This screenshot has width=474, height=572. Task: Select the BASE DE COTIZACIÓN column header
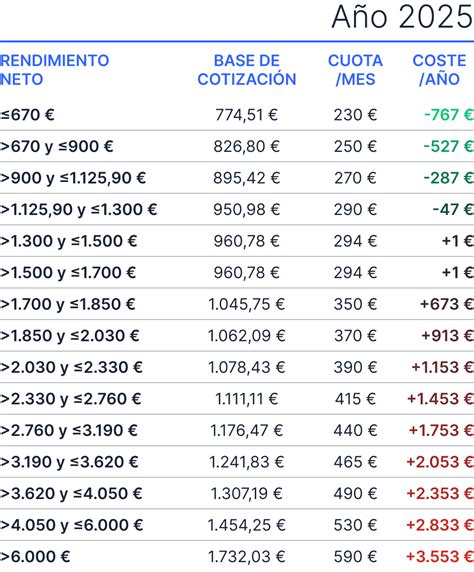(247, 70)
